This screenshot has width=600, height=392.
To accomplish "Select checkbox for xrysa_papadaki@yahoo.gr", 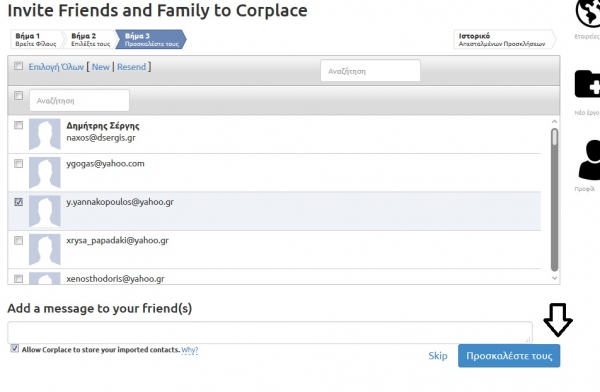I will (x=18, y=240).
